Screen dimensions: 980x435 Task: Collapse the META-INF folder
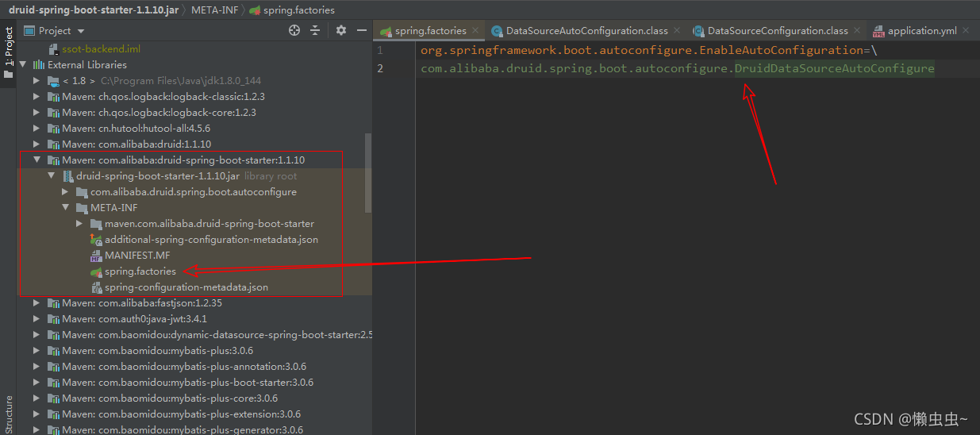click(x=66, y=208)
